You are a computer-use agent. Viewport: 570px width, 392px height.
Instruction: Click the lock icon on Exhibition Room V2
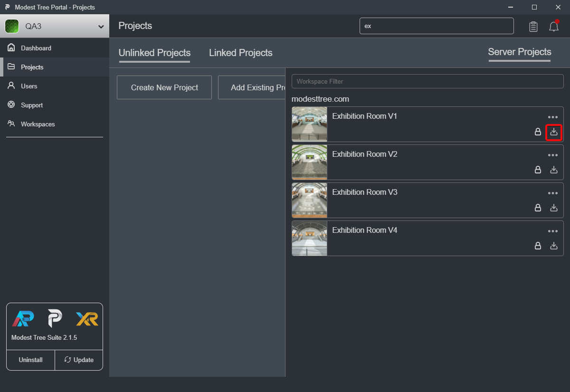tap(538, 170)
